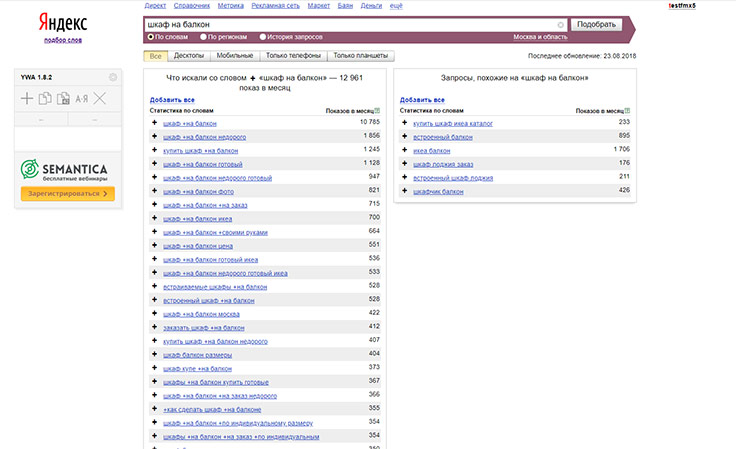Image resolution: width=736 pixels, height=449 pixels.
Task: Click the YWA А-Я alphabetical sort icon
Action: 81,98
